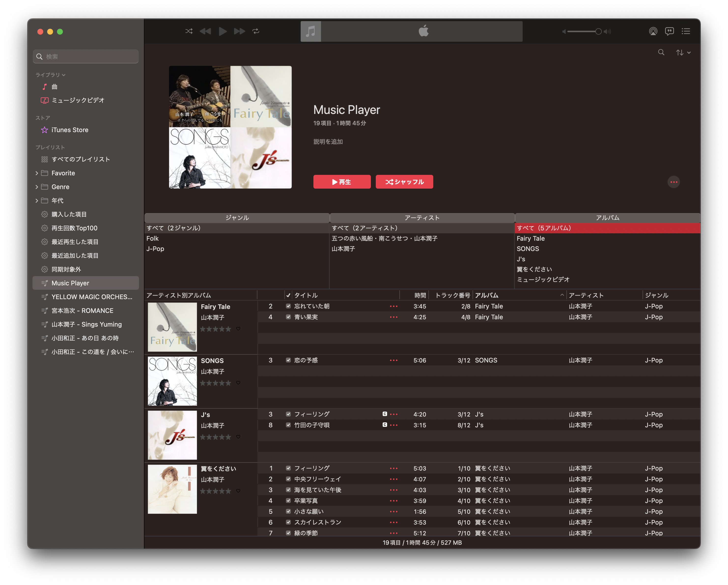Select iTunes Store in sidebar
728x585 pixels.
point(70,130)
